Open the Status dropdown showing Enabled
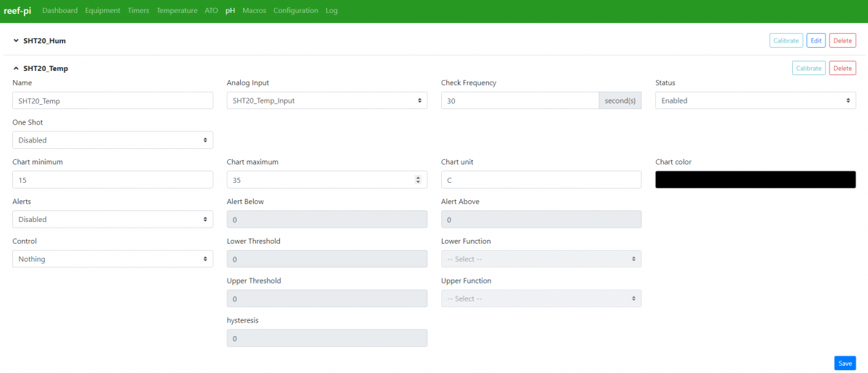This screenshot has height=373, width=868. (755, 100)
